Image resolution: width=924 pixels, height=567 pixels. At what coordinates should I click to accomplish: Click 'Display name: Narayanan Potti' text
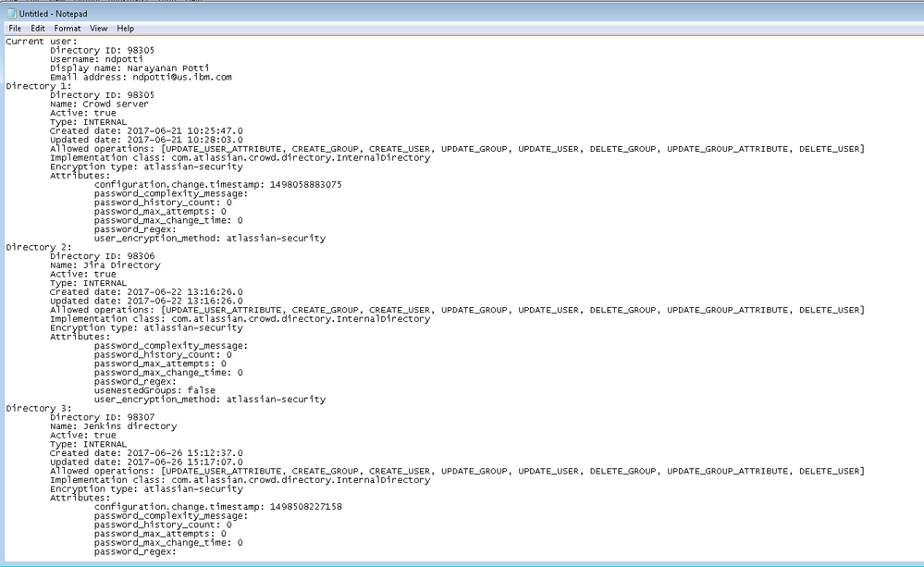[129, 68]
